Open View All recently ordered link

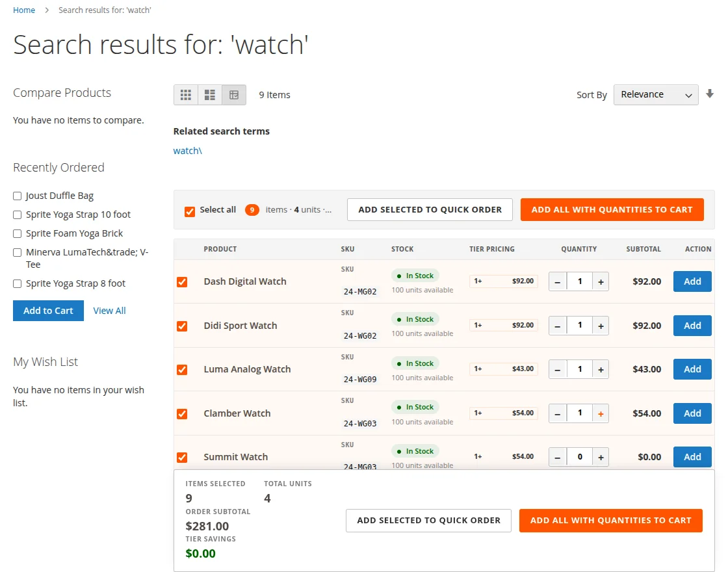pos(109,311)
